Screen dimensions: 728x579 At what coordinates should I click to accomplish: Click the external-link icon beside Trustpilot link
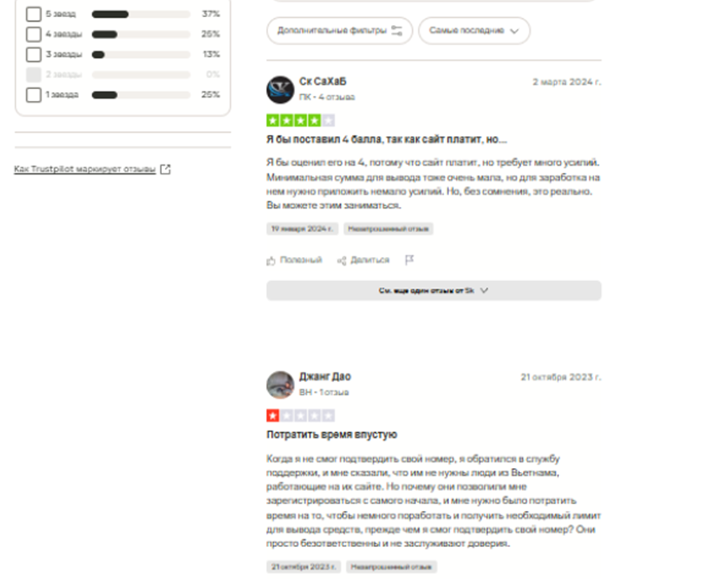pyautogui.click(x=165, y=169)
